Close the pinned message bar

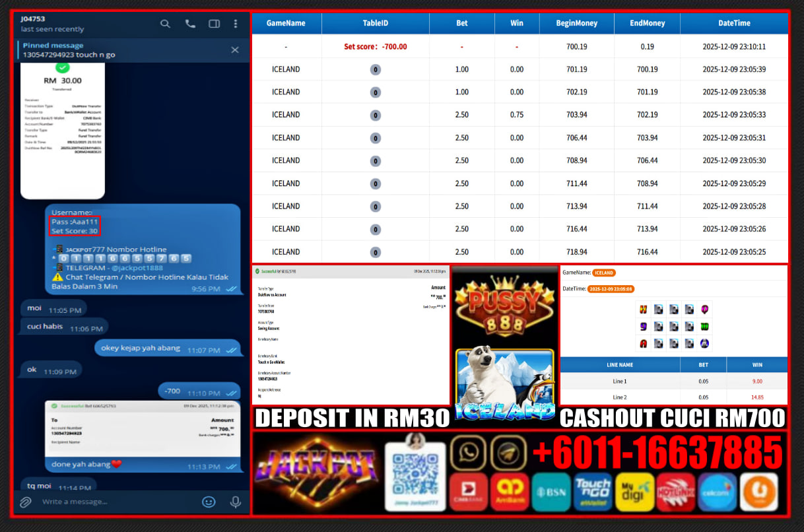pos(235,50)
